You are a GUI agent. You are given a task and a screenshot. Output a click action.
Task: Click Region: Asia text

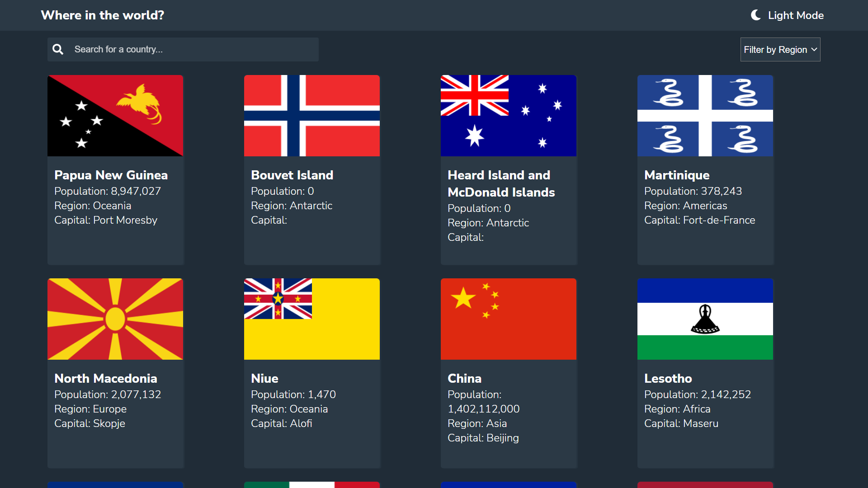[x=477, y=423]
